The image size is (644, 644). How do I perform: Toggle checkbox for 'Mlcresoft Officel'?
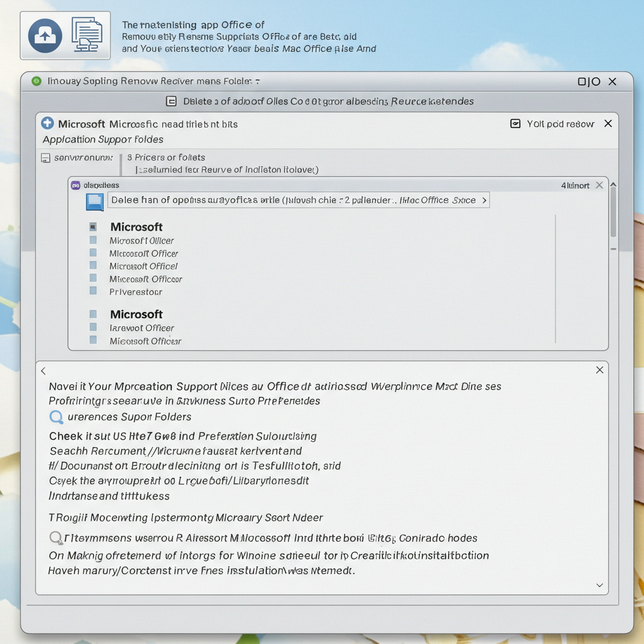(93, 265)
